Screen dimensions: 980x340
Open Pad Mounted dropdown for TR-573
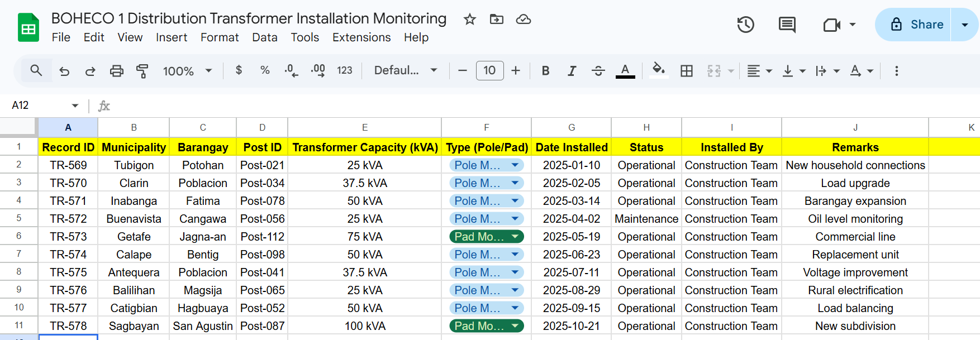pyautogui.click(x=515, y=237)
